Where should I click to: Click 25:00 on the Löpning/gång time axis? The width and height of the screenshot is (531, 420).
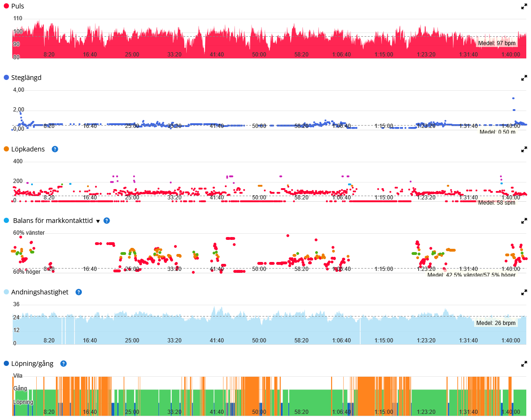(x=132, y=412)
